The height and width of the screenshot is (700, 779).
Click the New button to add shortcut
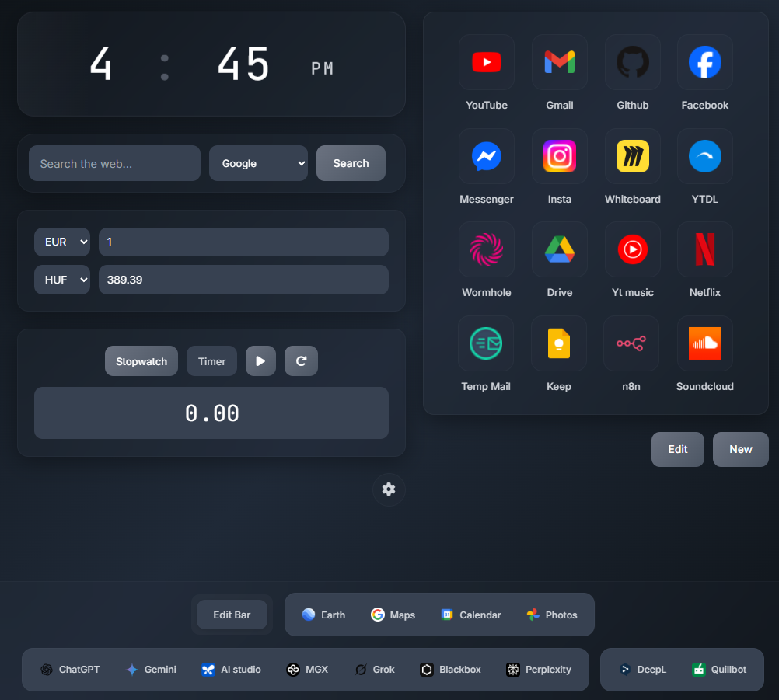740,449
